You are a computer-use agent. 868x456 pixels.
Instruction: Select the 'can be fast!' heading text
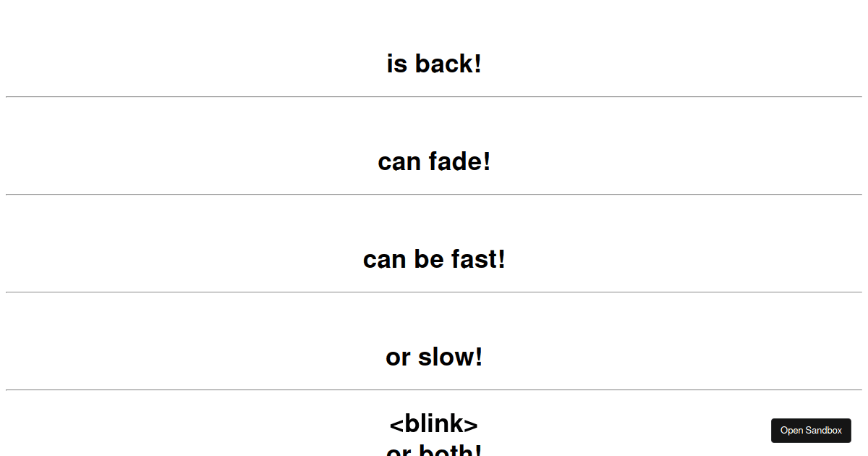point(433,259)
